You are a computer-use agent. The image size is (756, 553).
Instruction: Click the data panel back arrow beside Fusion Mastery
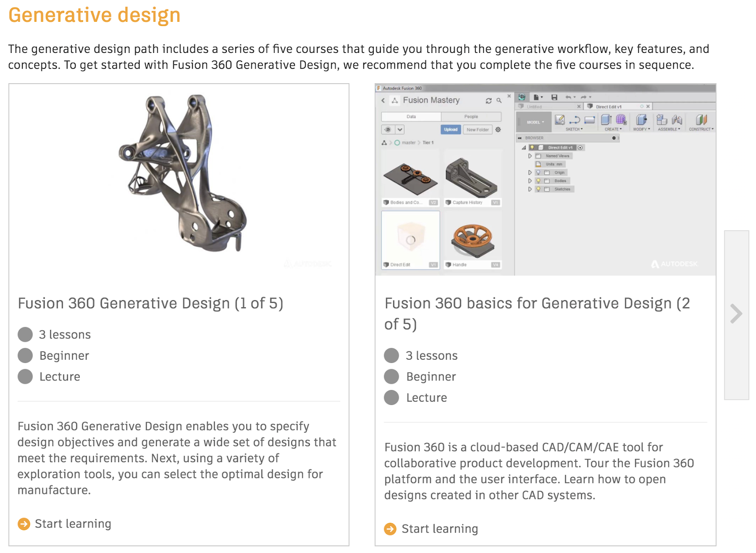coord(383,101)
